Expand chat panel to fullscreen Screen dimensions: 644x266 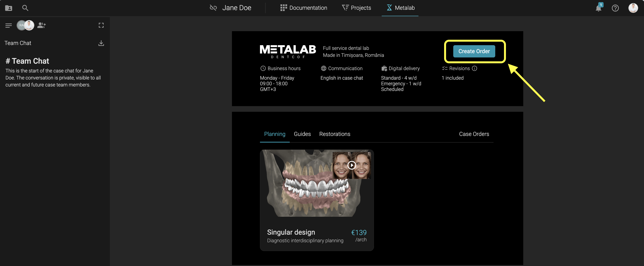[x=101, y=25]
